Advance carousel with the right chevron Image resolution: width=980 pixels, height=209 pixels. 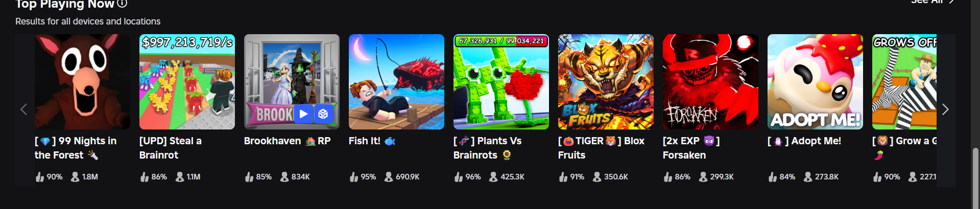pos(945,110)
